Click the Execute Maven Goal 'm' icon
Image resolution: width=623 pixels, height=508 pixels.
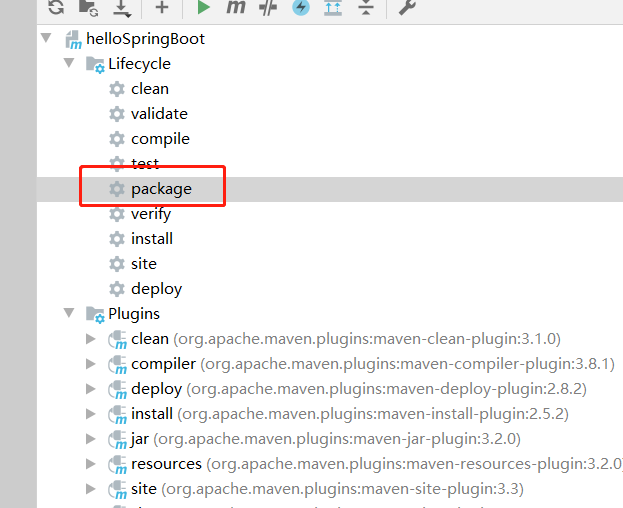coord(235,8)
